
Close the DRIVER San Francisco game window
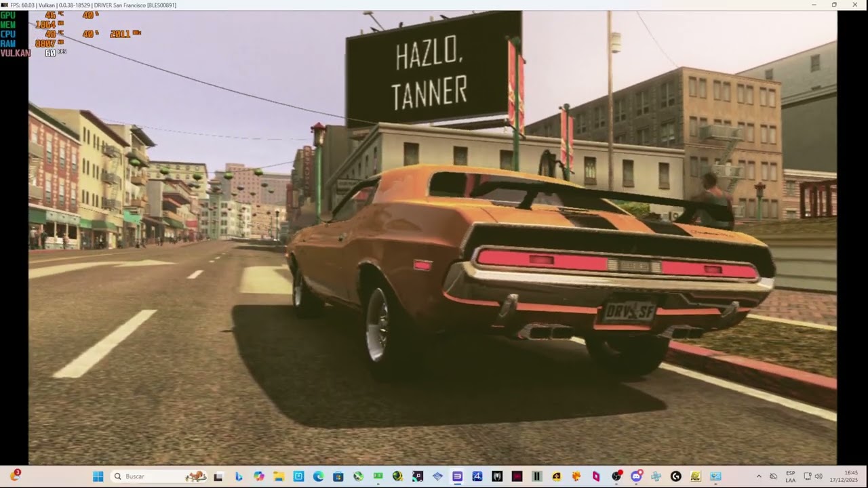854,5
